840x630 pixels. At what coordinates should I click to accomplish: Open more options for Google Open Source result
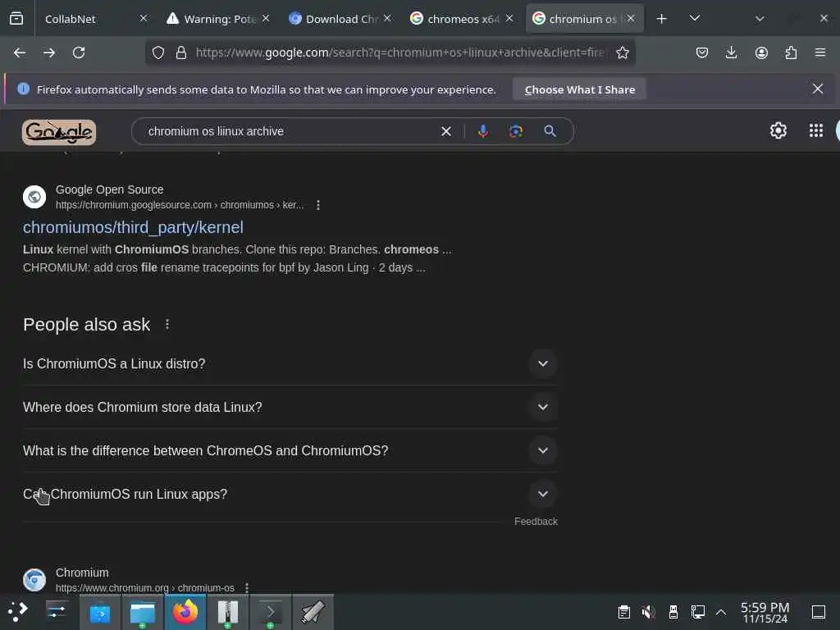(x=318, y=205)
